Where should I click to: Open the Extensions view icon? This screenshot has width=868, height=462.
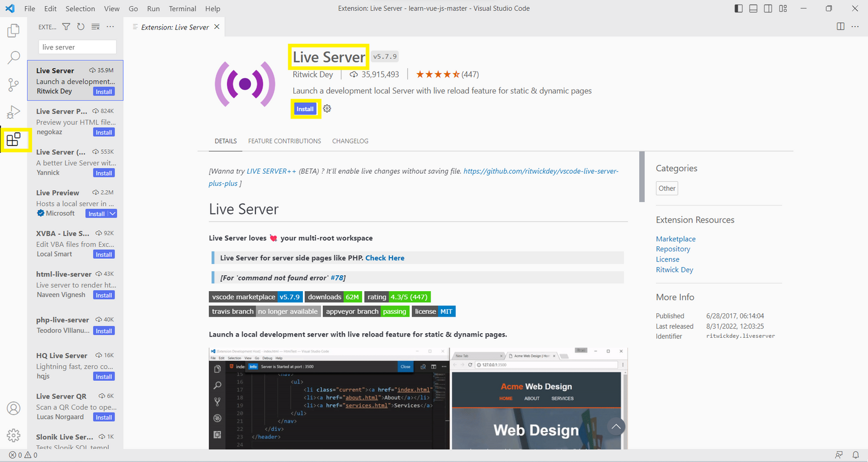coord(14,139)
